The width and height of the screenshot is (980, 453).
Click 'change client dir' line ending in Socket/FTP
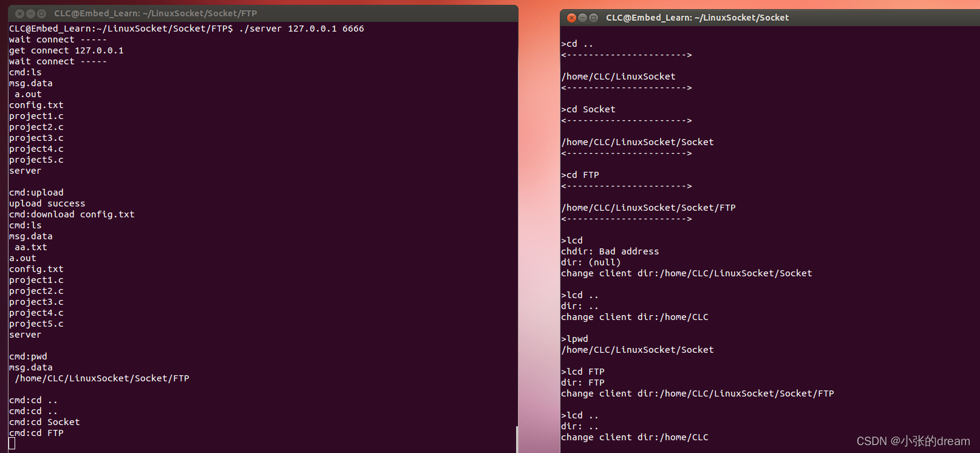pyautogui.click(x=697, y=393)
